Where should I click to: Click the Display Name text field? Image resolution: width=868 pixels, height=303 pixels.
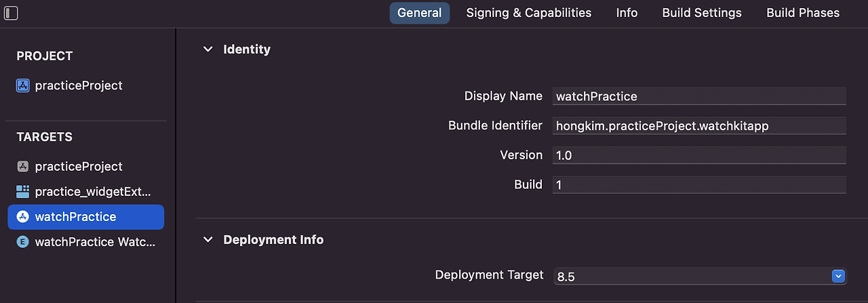click(x=699, y=96)
